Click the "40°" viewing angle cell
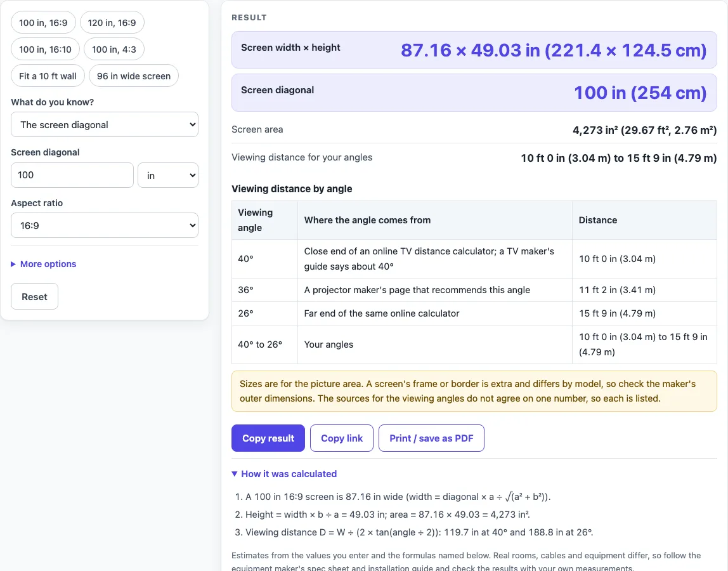 coord(264,259)
